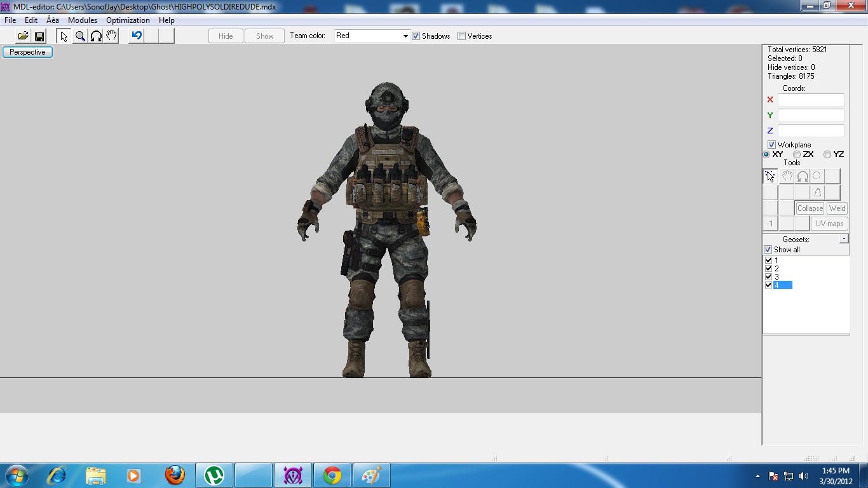This screenshot has width=868, height=488.
Task: Click the volume speaker tray icon
Action: [804, 476]
